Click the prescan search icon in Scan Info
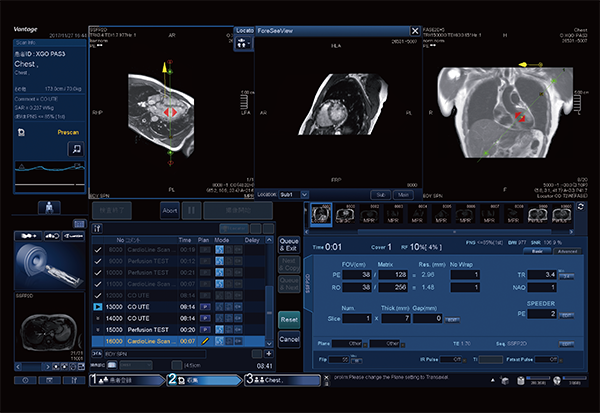600x413 pixels. click(76, 149)
